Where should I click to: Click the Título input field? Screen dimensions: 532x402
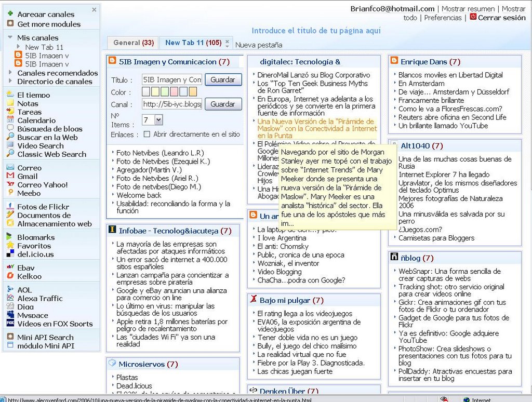[x=171, y=79]
